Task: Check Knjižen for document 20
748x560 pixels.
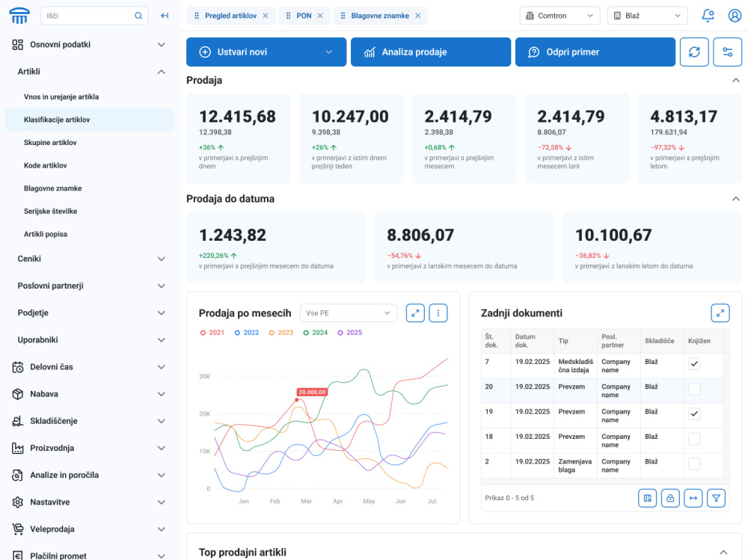Action: coord(694,389)
